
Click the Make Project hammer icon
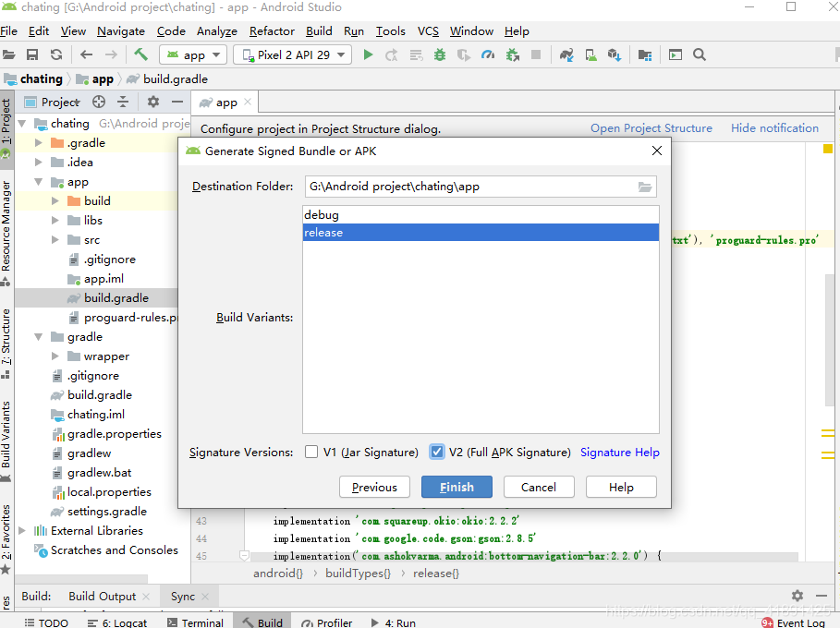[x=140, y=54]
